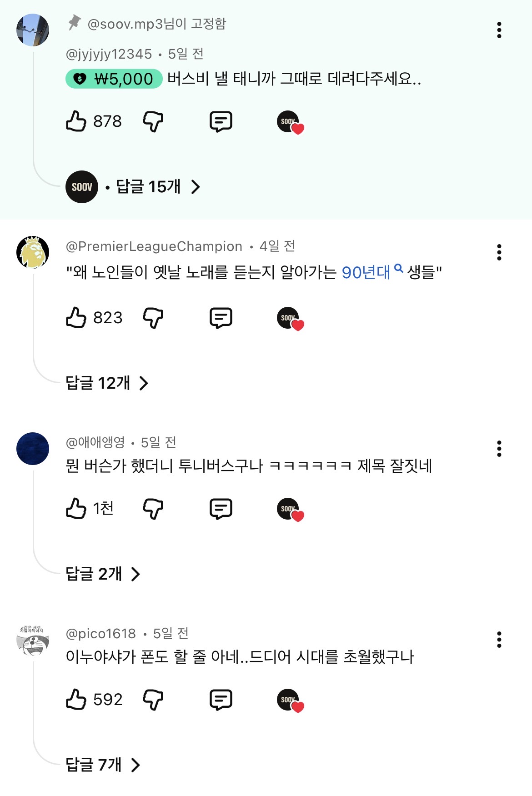
Task: Click the ₩5,000 Super Thanks badge
Action: (114, 79)
